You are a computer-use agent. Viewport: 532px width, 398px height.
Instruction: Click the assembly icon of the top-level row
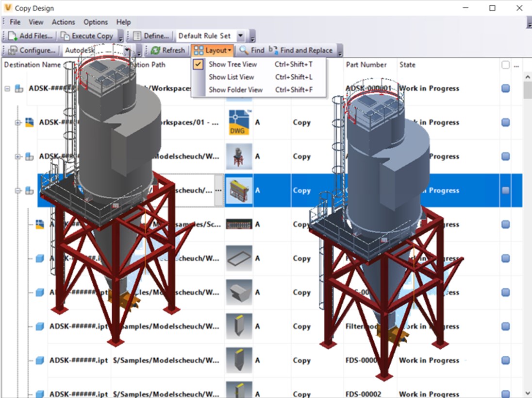coord(19,88)
